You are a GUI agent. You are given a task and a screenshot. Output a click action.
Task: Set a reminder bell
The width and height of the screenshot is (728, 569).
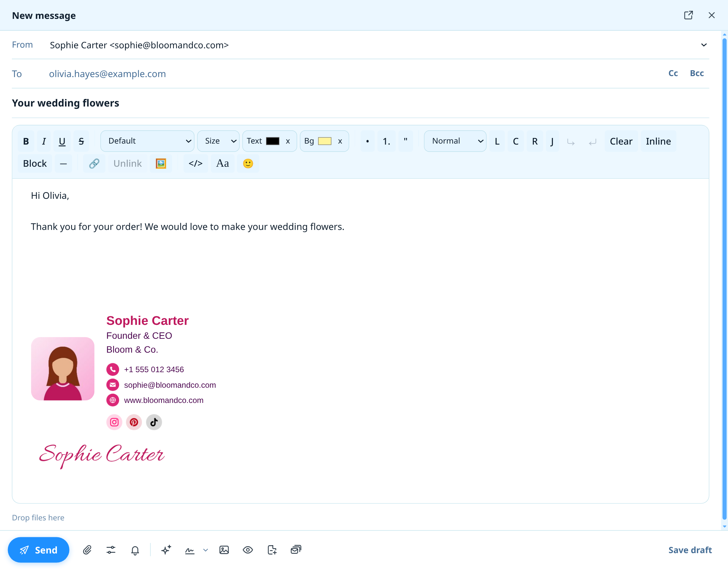tap(135, 550)
